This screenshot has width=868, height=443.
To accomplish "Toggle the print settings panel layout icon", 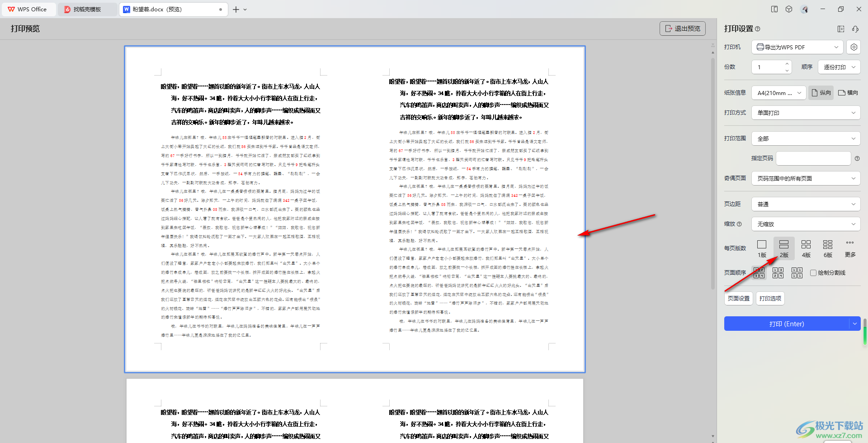I will 841,29.
